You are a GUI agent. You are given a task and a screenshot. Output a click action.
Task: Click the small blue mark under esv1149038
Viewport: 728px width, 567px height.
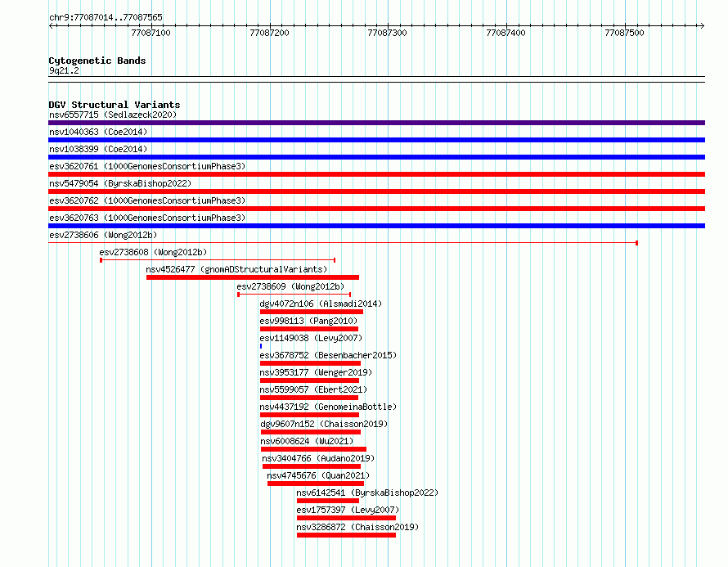[x=261, y=346]
